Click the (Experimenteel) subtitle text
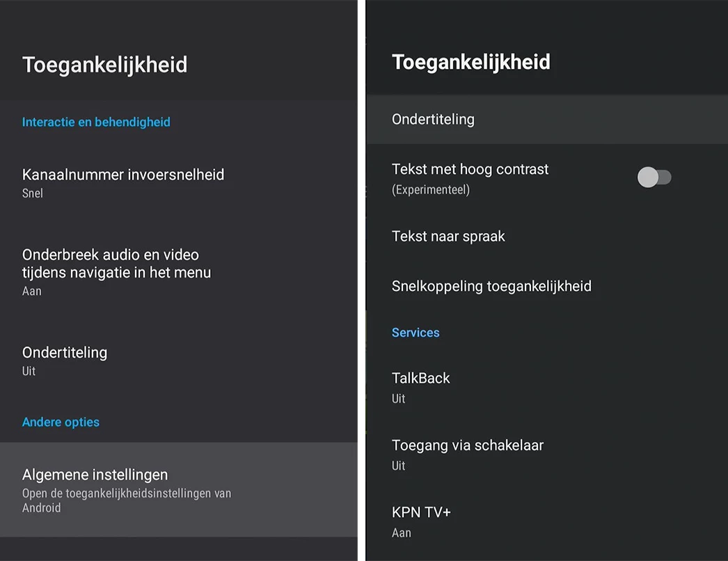728x561 pixels. (x=431, y=189)
